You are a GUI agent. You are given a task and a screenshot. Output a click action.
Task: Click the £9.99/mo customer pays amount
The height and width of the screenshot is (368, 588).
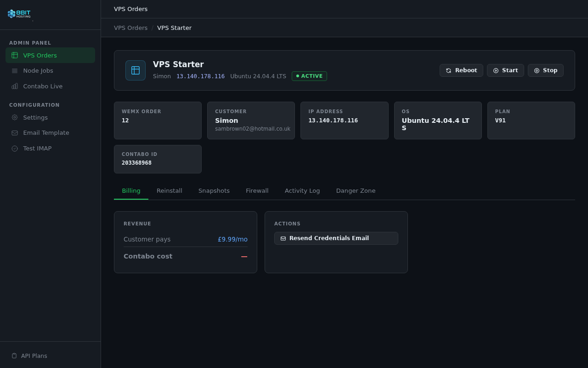coord(232,239)
